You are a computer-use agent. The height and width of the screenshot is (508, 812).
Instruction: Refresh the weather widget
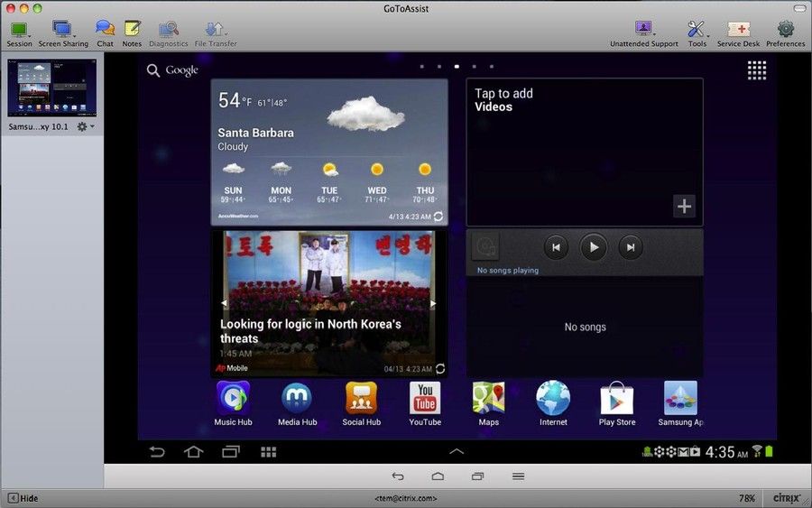438,217
